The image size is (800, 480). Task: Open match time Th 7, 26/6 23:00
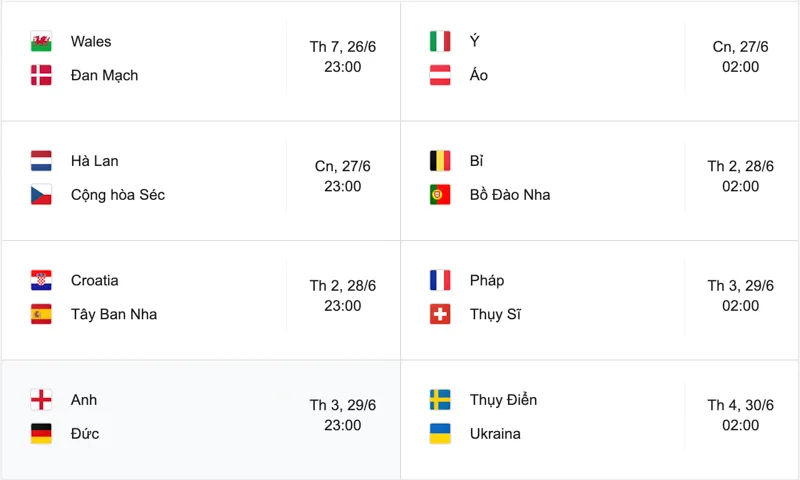[x=343, y=57]
